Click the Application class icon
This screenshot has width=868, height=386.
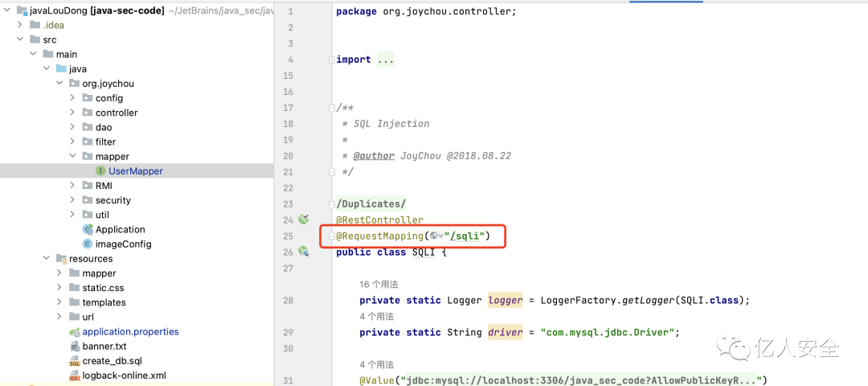pos(88,229)
